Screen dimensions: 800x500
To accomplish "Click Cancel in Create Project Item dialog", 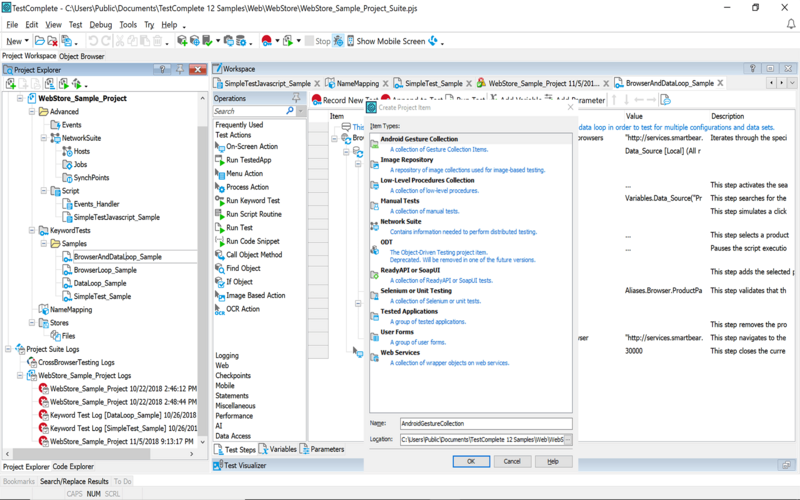I will point(512,461).
